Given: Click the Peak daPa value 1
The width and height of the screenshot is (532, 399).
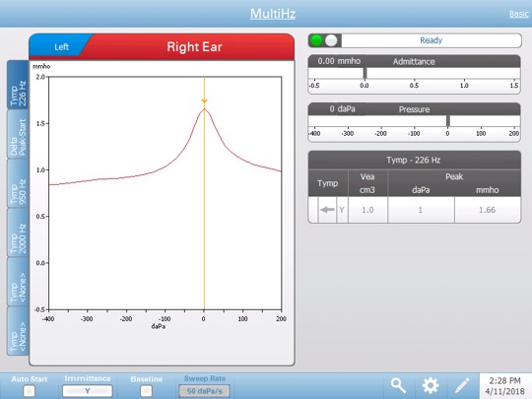Looking at the screenshot, I should point(421,210).
